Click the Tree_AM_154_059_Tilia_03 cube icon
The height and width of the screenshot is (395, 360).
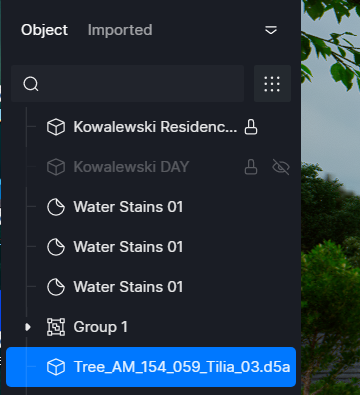(x=56, y=367)
